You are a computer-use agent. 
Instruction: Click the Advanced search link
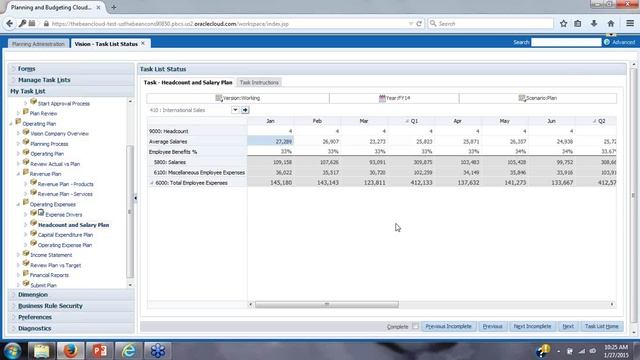(x=623, y=42)
